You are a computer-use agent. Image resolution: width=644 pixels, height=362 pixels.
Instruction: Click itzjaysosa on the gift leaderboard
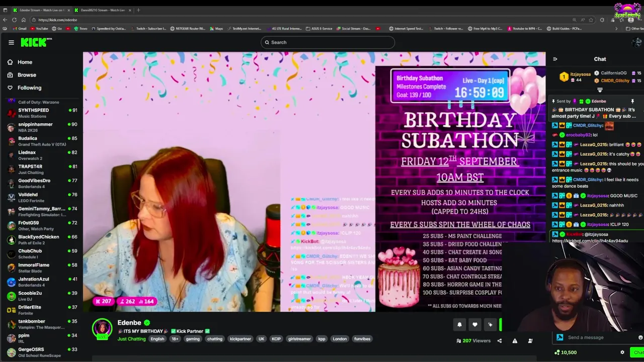pyautogui.click(x=580, y=74)
